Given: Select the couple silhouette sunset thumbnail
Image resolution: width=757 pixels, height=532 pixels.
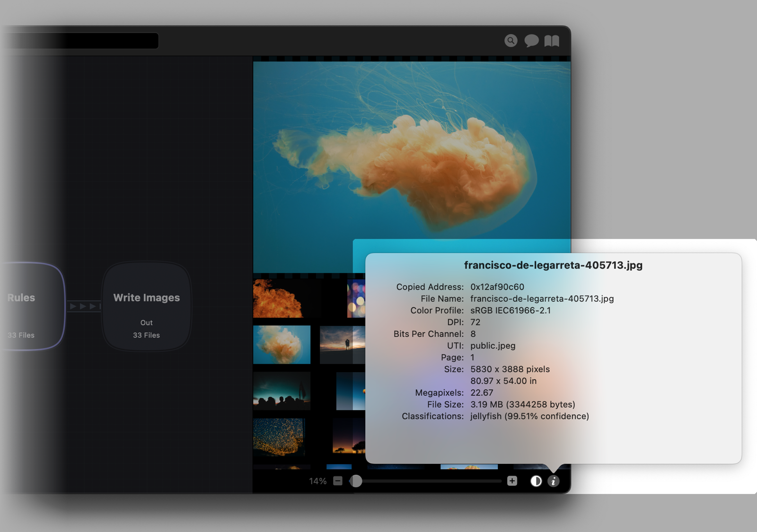Looking at the screenshot, I should click(343, 345).
